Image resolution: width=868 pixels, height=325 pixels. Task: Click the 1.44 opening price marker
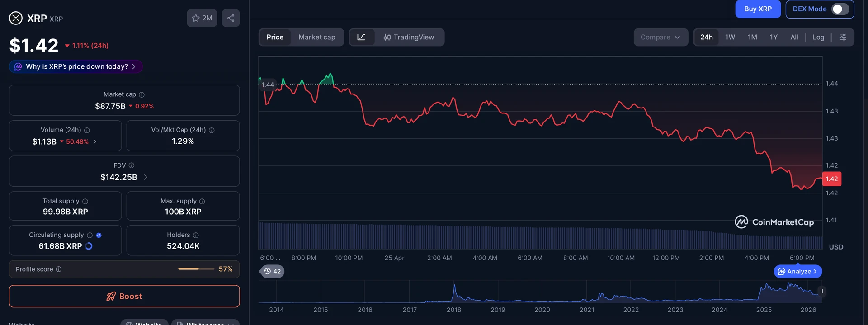pos(268,85)
